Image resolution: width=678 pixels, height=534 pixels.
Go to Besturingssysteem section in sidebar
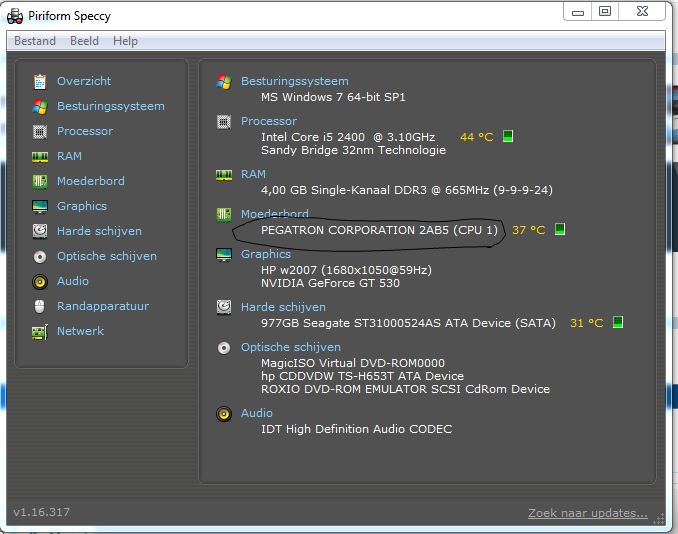(x=111, y=106)
